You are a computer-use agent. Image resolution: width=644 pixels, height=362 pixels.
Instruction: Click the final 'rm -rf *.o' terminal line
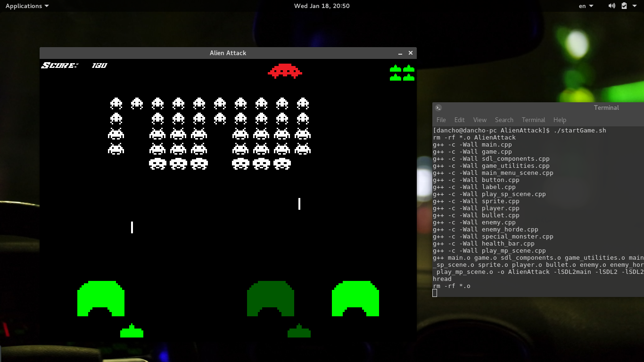[x=452, y=286]
